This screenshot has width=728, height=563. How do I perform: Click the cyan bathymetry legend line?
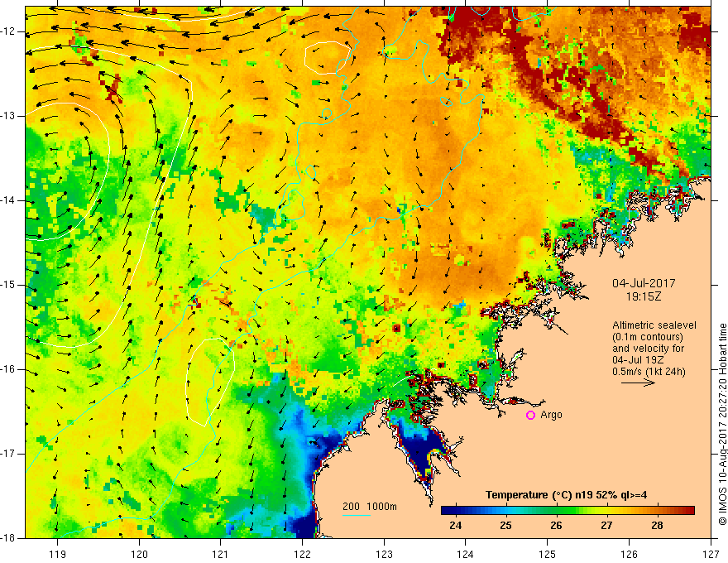pos(356,515)
